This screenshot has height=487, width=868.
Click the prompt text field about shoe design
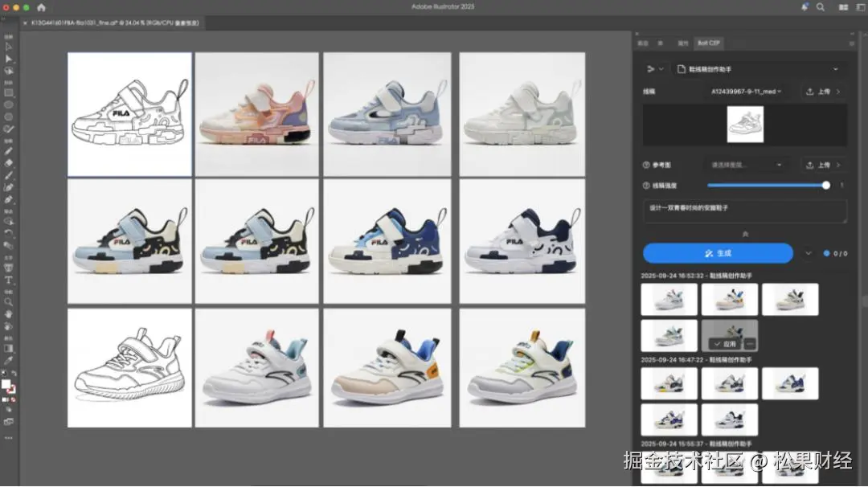(744, 211)
